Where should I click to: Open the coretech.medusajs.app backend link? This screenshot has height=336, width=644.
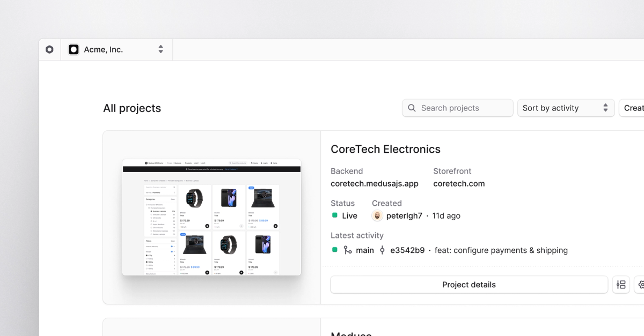pyautogui.click(x=375, y=183)
